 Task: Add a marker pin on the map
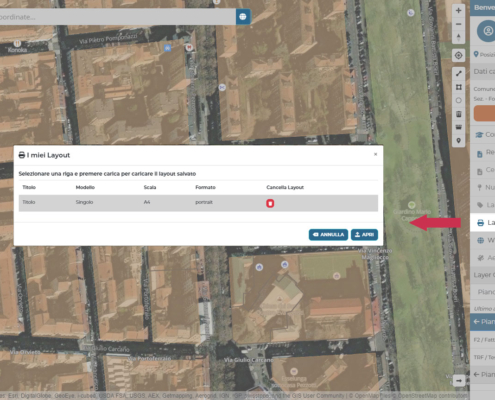coord(458,141)
